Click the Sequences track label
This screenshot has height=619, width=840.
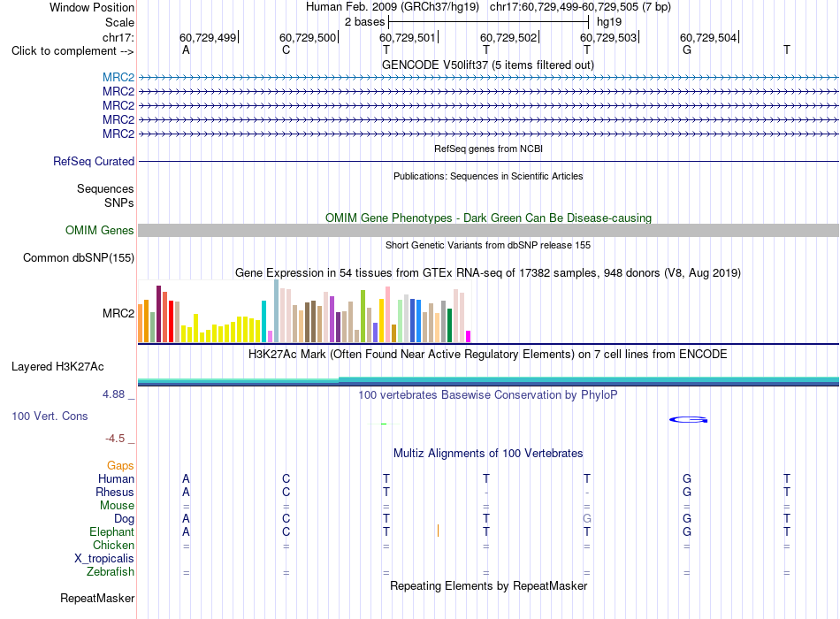(x=105, y=188)
